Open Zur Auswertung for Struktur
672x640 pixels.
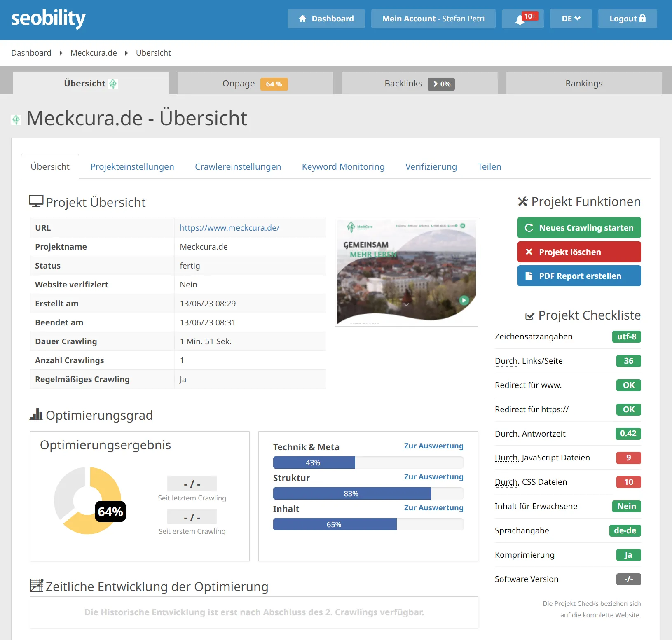(x=433, y=477)
